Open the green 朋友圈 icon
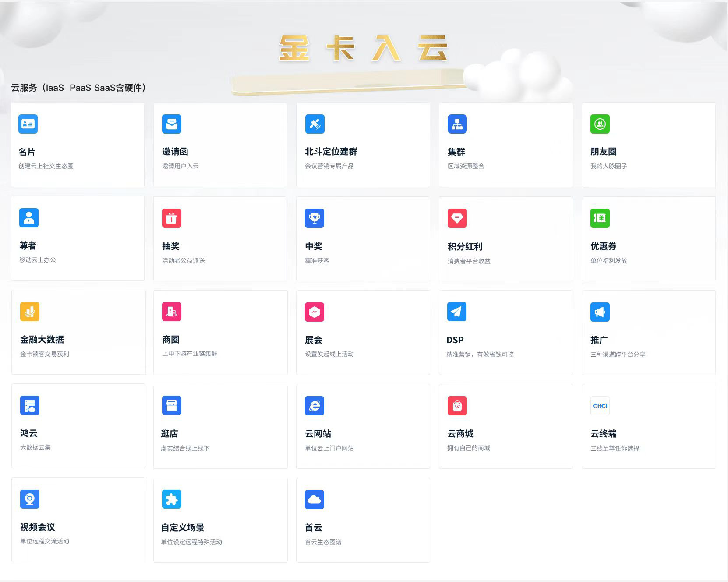 click(600, 124)
